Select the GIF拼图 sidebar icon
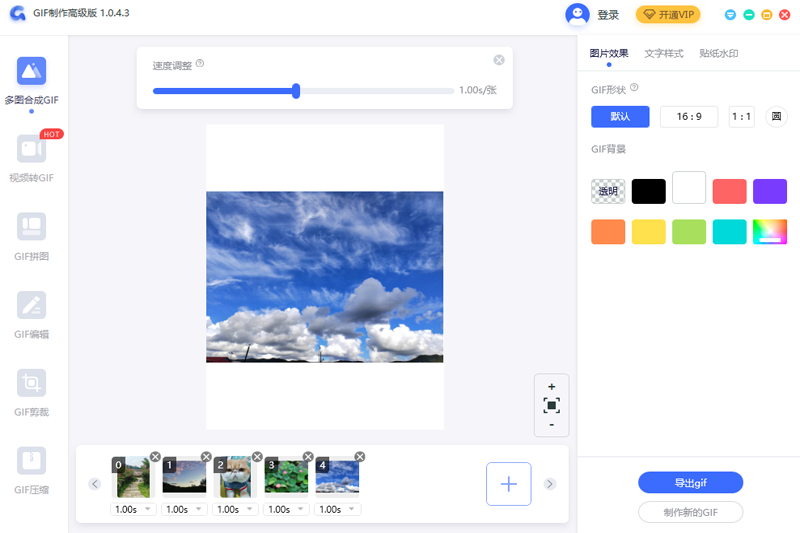The height and width of the screenshot is (533, 800). [x=31, y=227]
